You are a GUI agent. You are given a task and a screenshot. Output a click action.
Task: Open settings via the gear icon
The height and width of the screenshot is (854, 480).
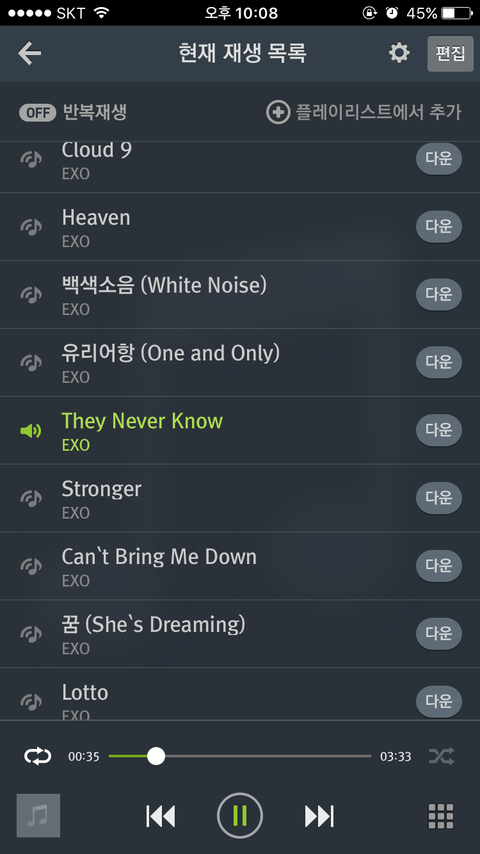point(399,53)
